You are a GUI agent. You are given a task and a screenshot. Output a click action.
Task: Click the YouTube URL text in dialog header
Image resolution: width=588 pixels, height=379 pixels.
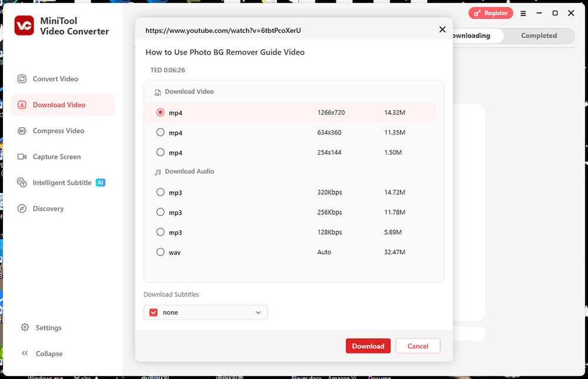[223, 31]
